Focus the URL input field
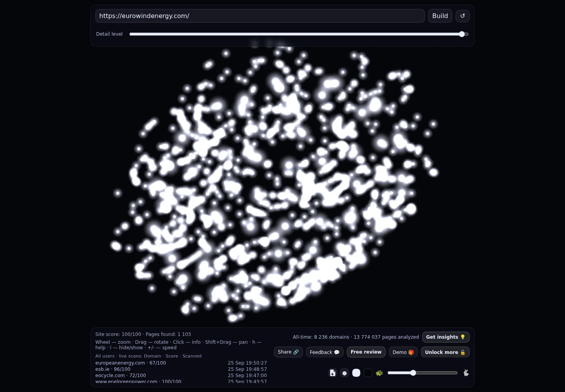Viewport: 565px width, 392px height. [x=260, y=16]
